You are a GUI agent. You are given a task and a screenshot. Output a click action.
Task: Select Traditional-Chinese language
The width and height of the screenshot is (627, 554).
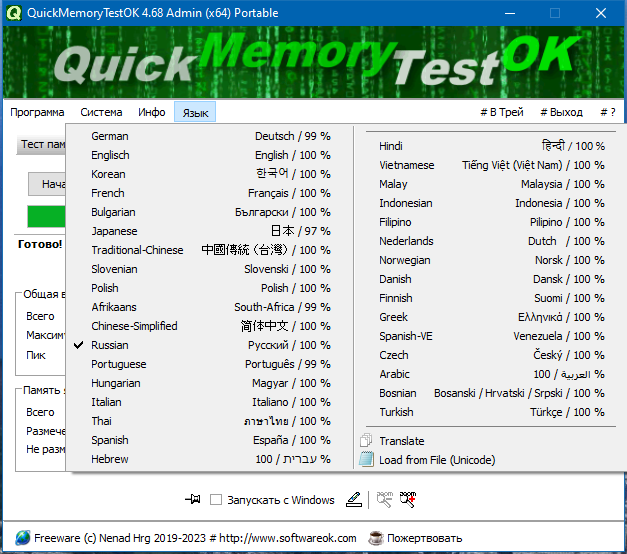click(x=210, y=250)
